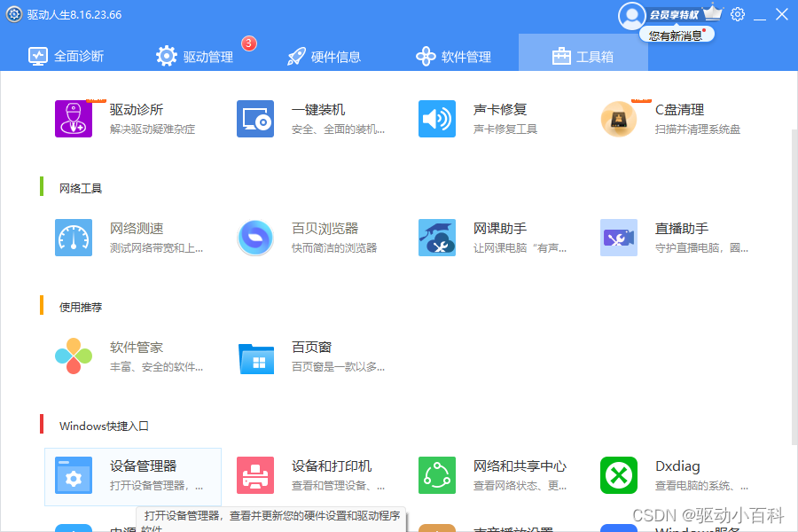Switch to the 驱动管理 tab
Screen dimensions: 798x532
[x=194, y=56]
